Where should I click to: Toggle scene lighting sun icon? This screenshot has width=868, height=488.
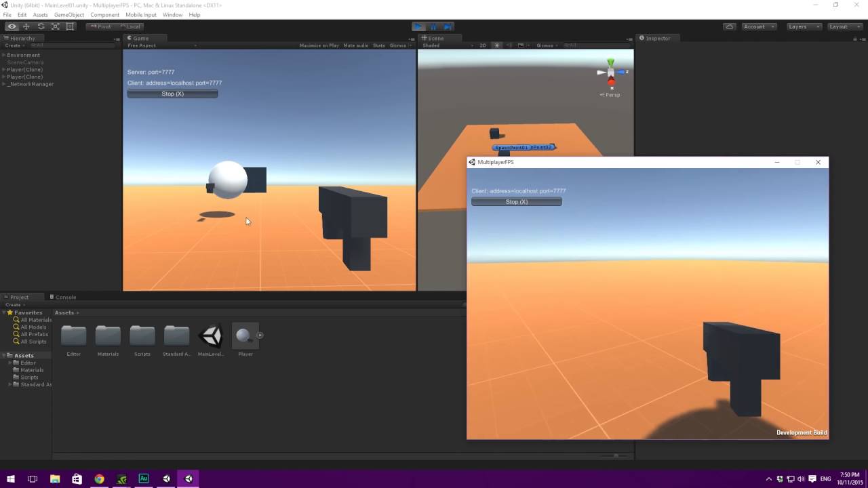click(x=497, y=45)
